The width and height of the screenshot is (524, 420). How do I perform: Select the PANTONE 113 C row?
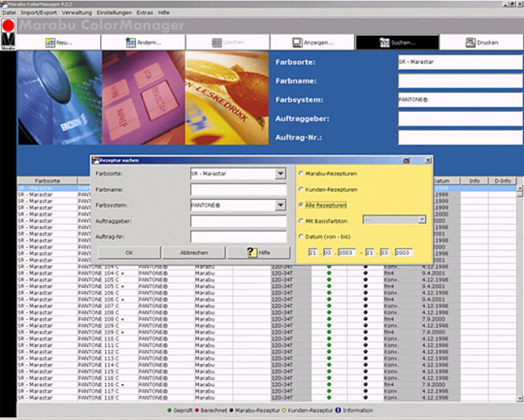point(267,358)
